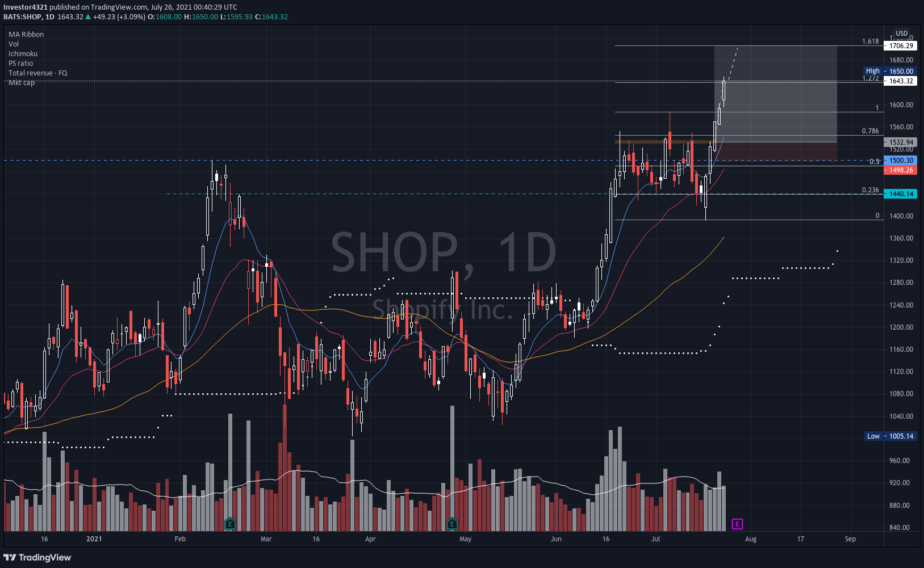Click the +49.23 (+3.09%) change value
The height and width of the screenshot is (568, 924).
tap(119, 17)
